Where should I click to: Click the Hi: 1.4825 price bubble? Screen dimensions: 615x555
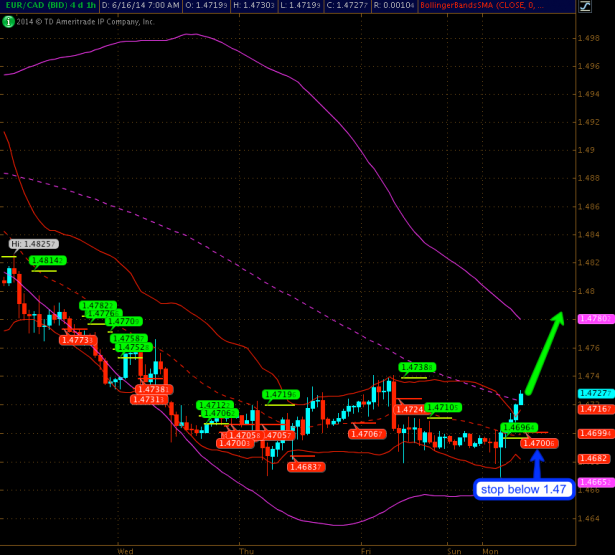click(x=34, y=243)
